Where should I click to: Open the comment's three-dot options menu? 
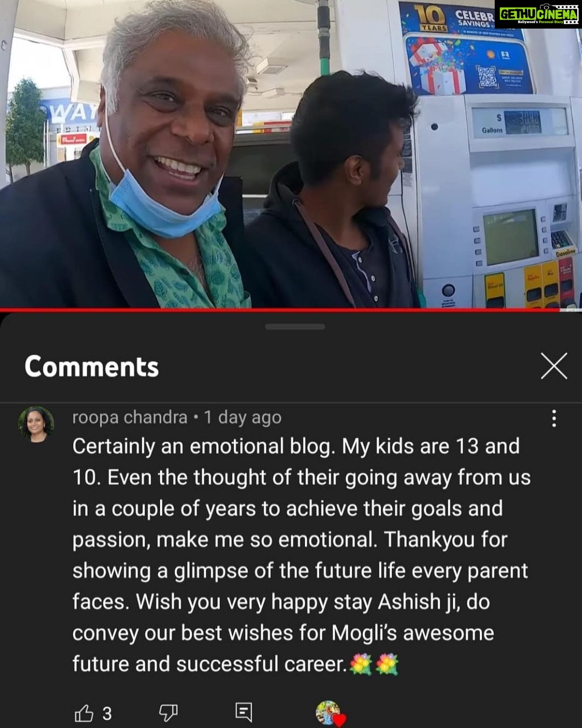click(554, 418)
